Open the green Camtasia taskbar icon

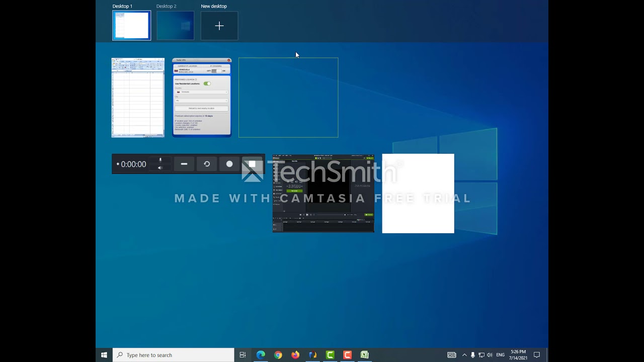click(x=330, y=355)
